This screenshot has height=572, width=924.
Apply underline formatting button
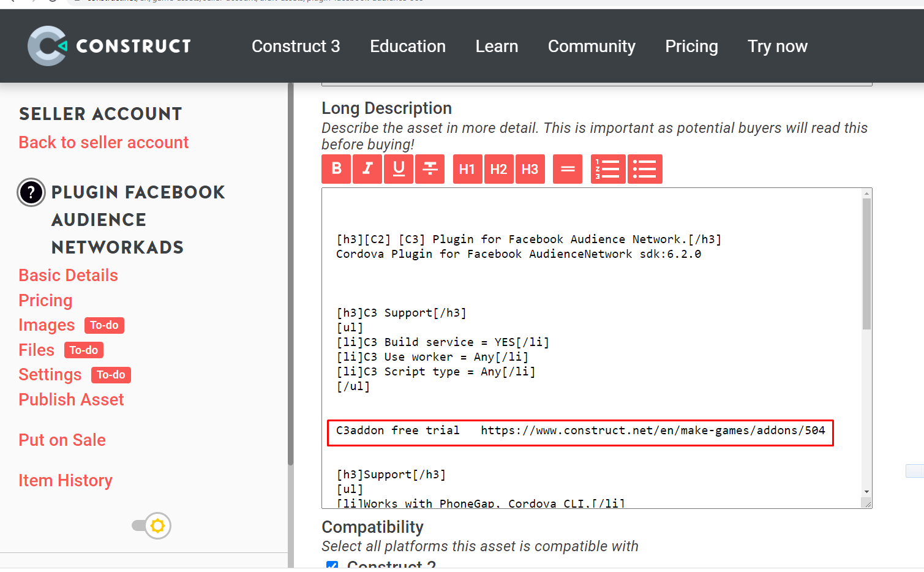[x=399, y=169]
